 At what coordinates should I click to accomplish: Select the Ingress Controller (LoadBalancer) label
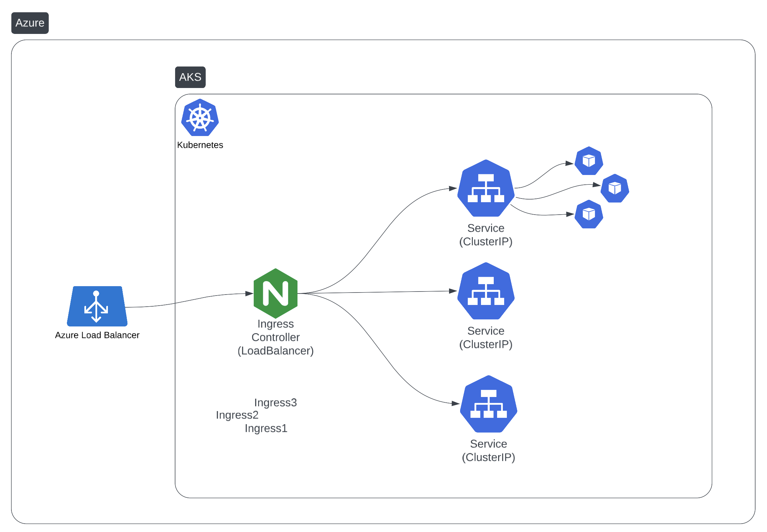pos(275,337)
